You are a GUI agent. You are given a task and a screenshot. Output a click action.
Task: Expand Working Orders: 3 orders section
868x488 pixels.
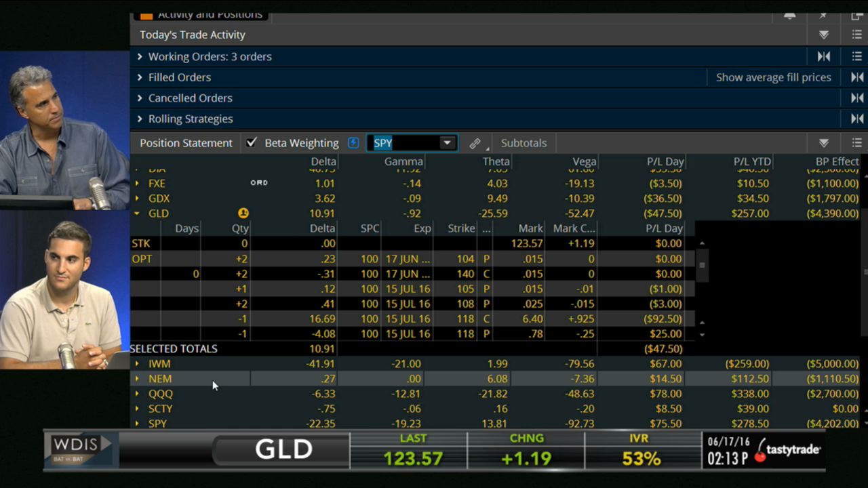tap(140, 56)
